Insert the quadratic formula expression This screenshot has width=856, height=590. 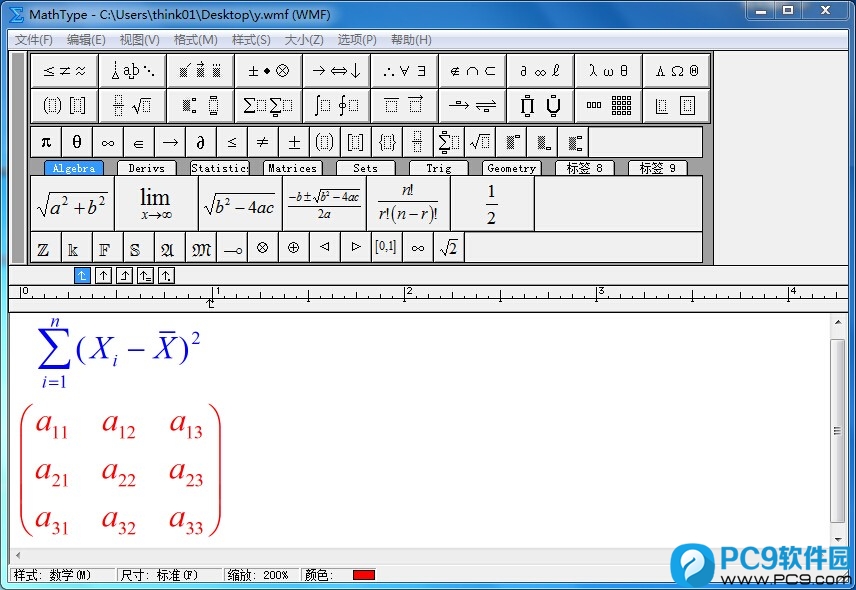pos(324,204)
